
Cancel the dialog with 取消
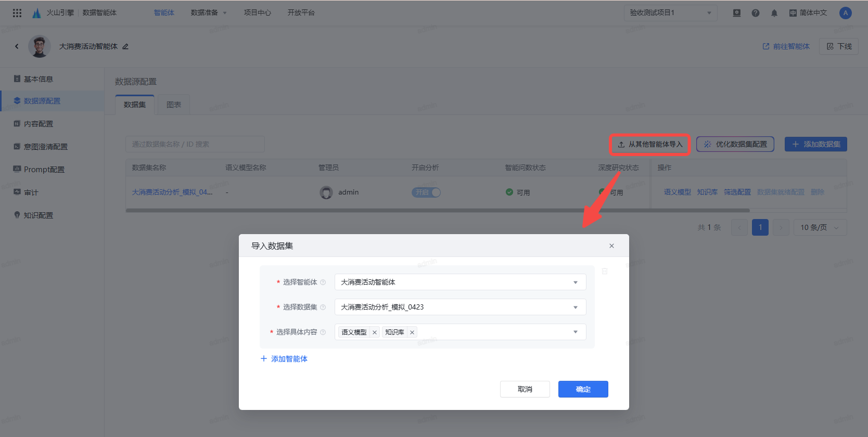click(525, 389)
